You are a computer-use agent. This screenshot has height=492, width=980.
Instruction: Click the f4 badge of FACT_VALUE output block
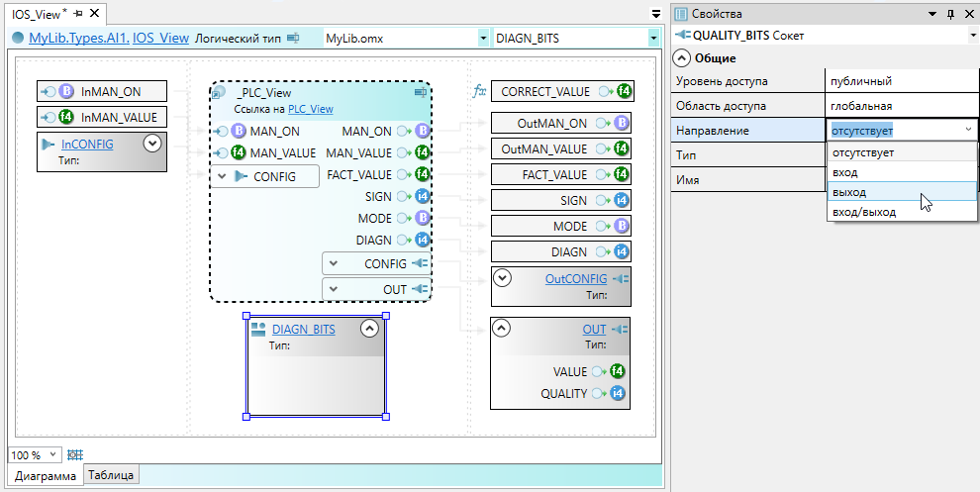click(621, 175)
